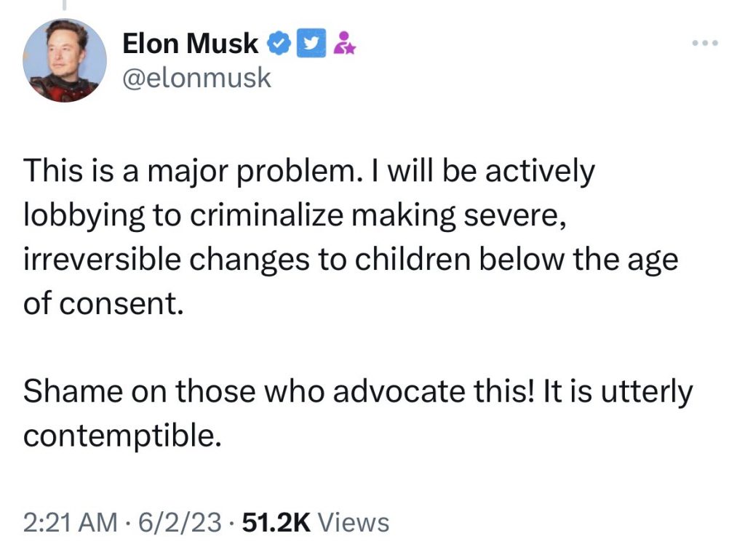745x560 pixels.
Task: Open the three-dot more options menu
Action: (x=704, y=44)
